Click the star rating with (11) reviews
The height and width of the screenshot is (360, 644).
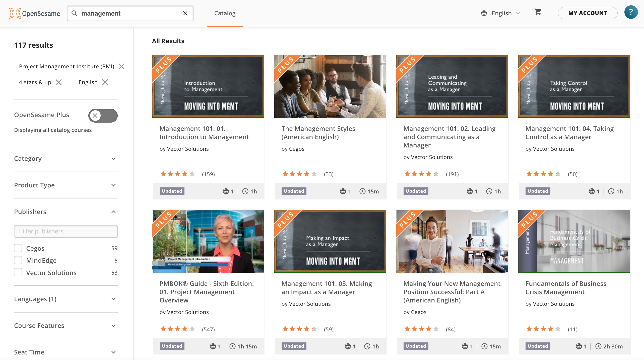[543, 329]
